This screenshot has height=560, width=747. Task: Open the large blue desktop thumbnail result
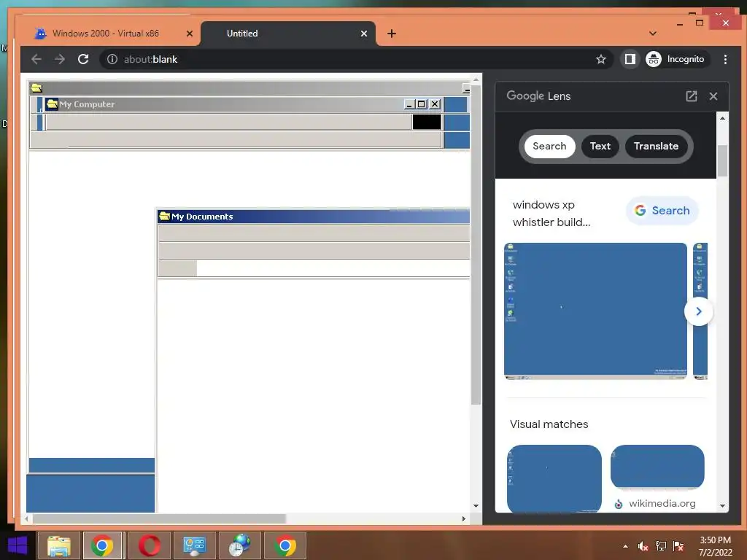(595, 311)
